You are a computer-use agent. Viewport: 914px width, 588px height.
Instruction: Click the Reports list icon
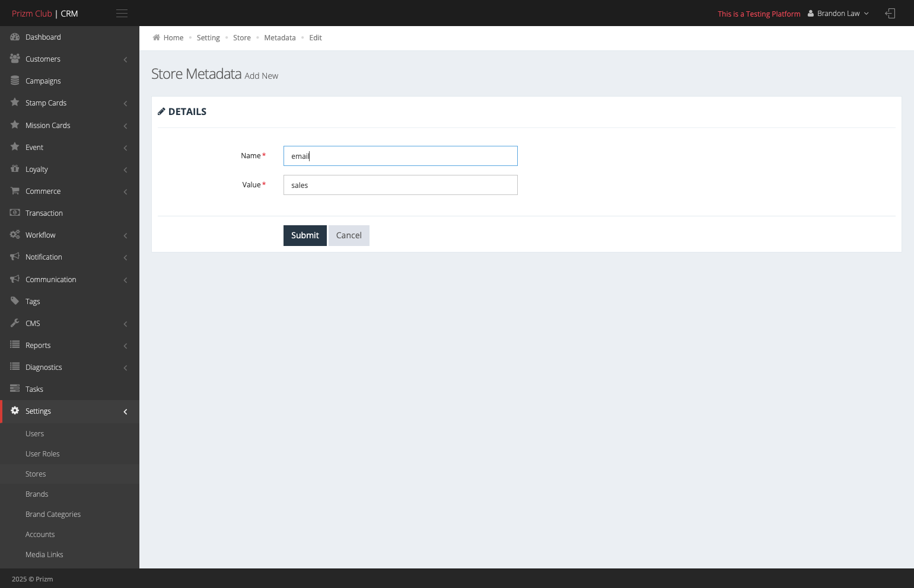coord(15,345)
